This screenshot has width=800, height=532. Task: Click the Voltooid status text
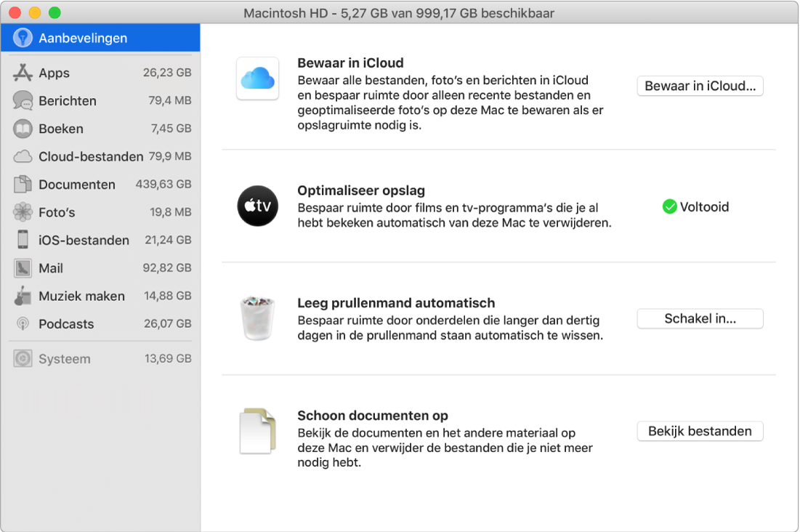[x=704, y=207]
